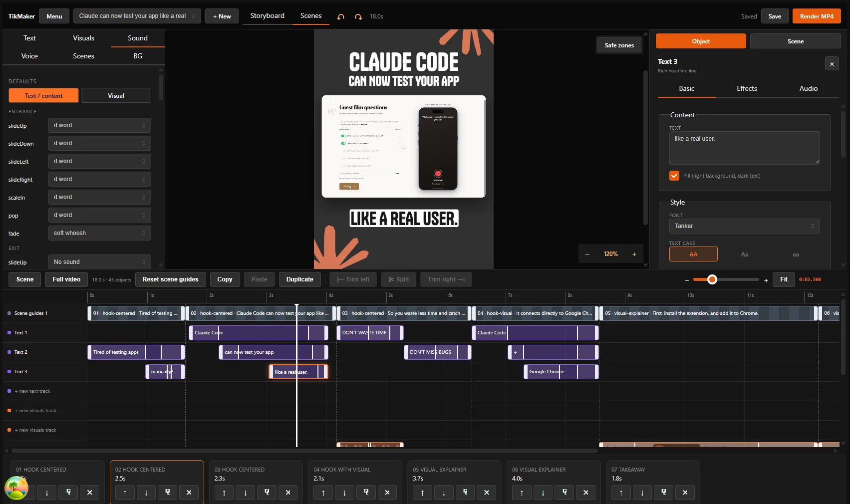Delete scene 05 Visual Explainer
The width and height of the screenshot is (850, 504).
487,493
